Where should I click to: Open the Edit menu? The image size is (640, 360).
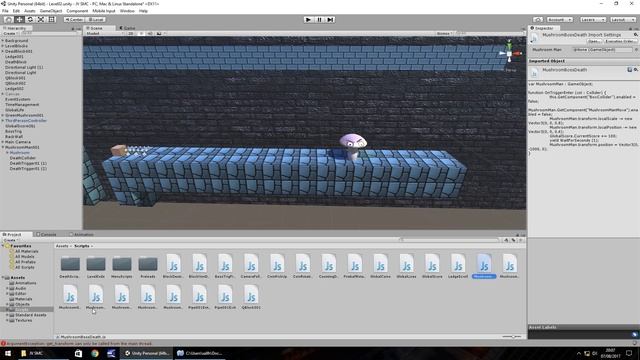click(16, 11)
